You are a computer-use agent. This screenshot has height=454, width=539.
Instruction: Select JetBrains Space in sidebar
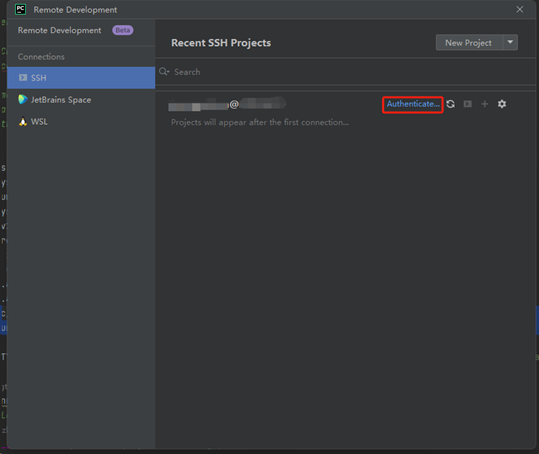pos(81,100)
